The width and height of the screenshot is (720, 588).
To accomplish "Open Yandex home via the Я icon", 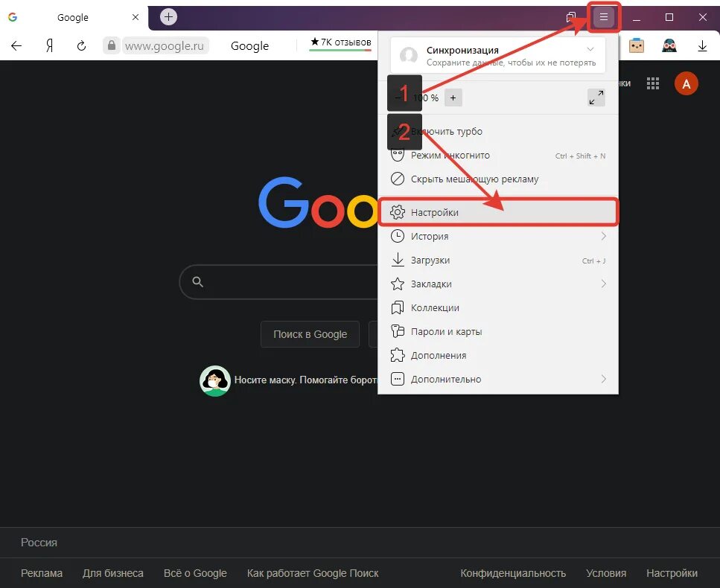I will point(50,46).
